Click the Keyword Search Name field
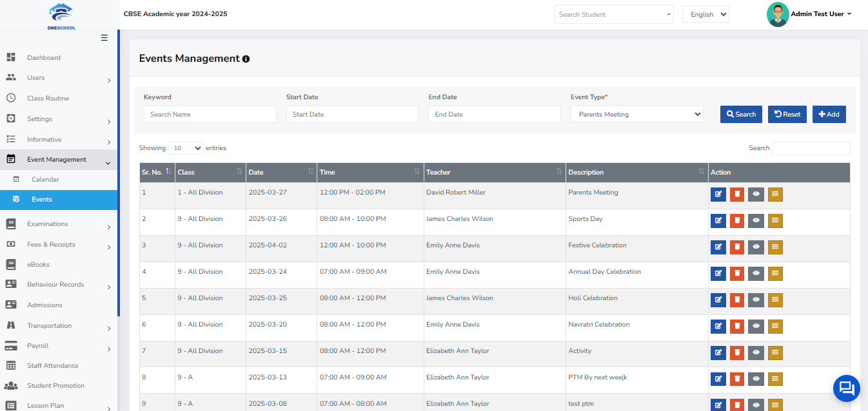This screenshot has width=868, height=411. (x=210, y=114)
